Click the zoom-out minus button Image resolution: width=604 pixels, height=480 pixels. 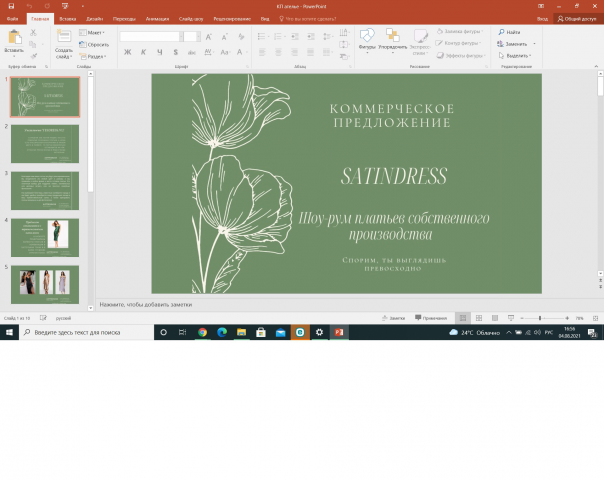(x=522, y=318)
